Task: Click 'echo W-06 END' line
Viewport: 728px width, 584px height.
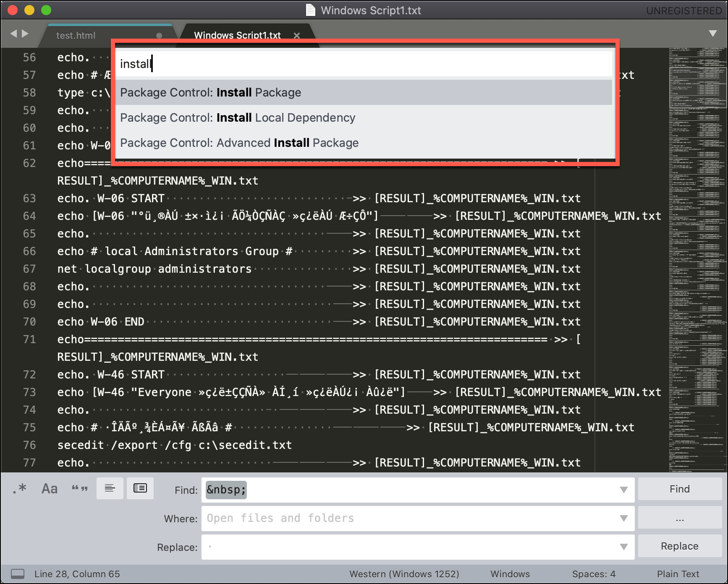Action: pos(101,322)
